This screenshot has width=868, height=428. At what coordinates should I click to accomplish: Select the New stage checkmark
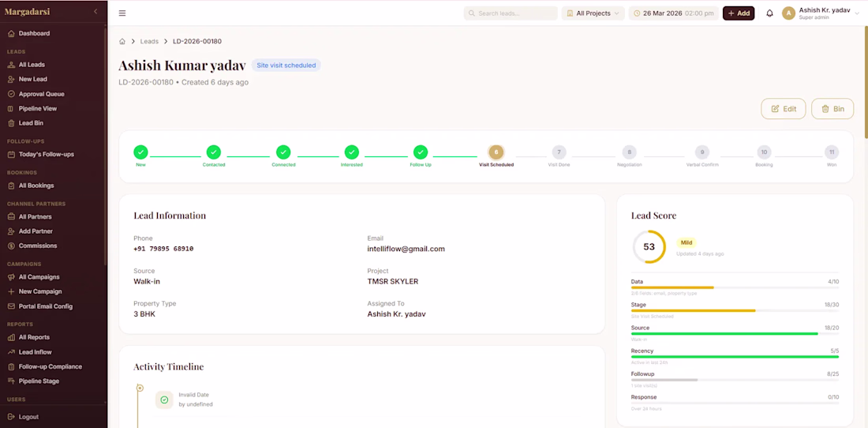[x=140, y=152]
